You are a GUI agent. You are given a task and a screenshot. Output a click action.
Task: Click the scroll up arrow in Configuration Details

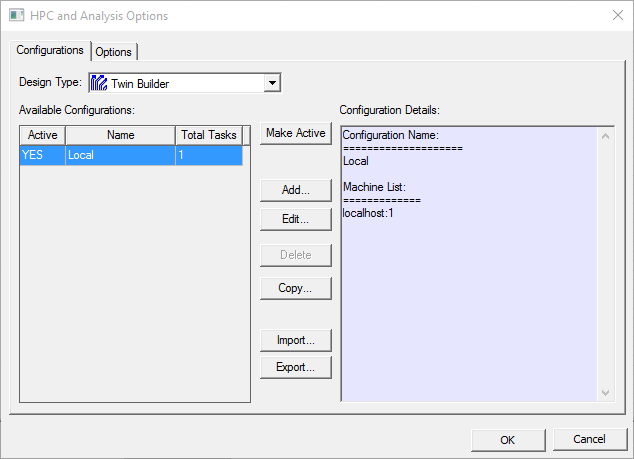tap(605, 136)
